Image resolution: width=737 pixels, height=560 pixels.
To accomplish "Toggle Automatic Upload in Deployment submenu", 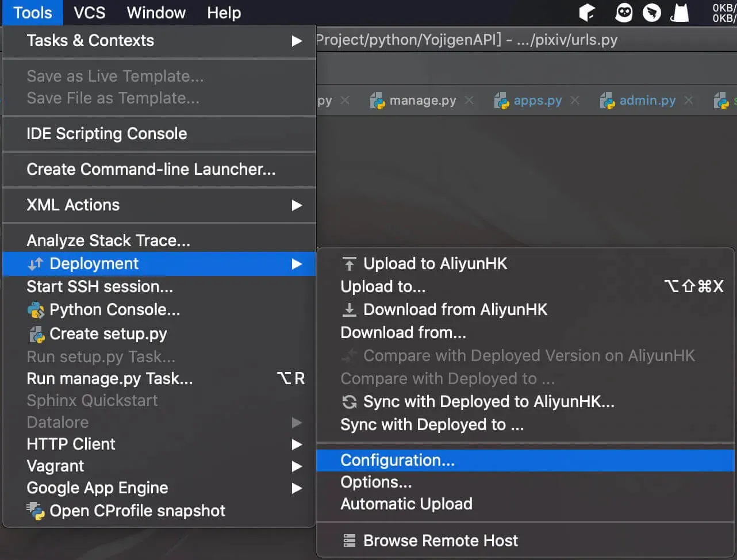I will pos(406,504).
